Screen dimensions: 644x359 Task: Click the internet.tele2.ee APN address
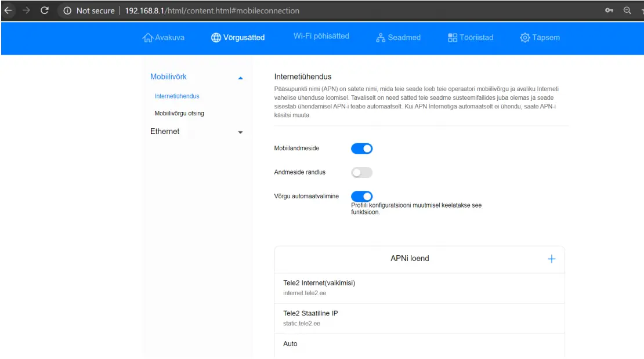[x=305, y=293]
